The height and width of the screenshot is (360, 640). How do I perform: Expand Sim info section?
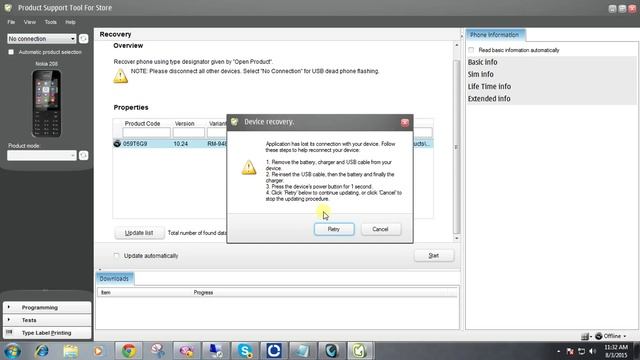click(480, 74)
